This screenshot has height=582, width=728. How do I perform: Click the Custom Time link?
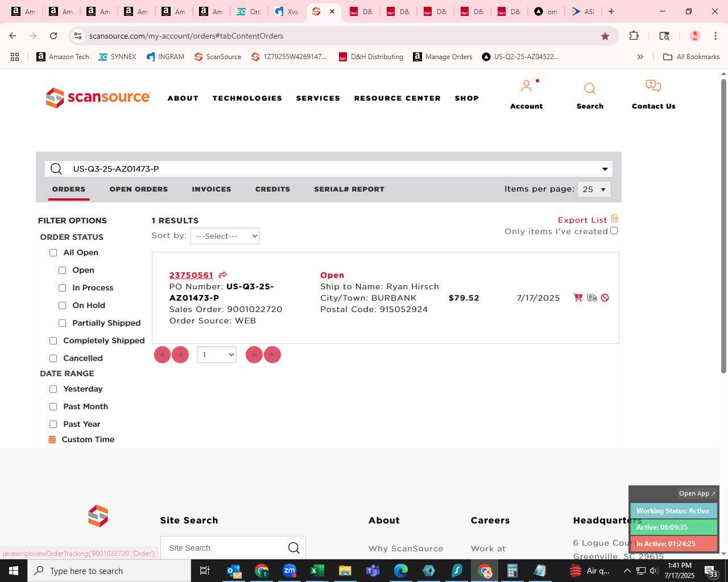tap(88, 439)
